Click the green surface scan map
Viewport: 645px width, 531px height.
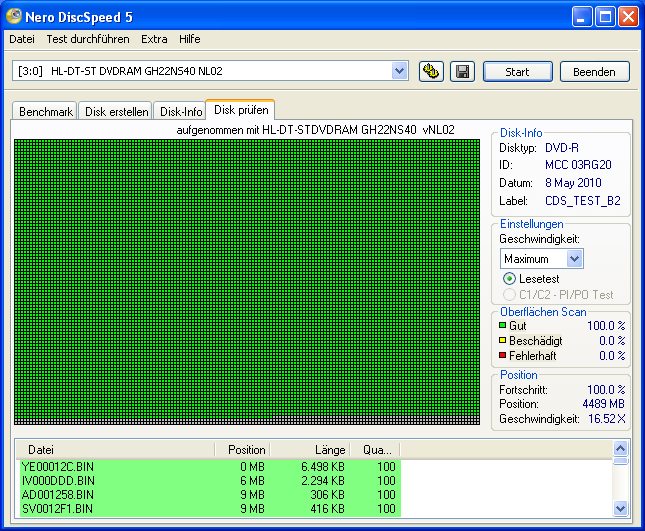[247, 281]
